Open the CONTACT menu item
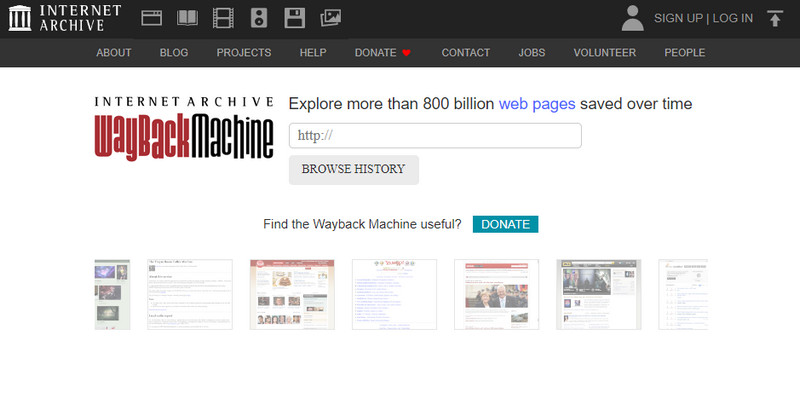Viewport: 800px width, 393px height. point(466,53)
